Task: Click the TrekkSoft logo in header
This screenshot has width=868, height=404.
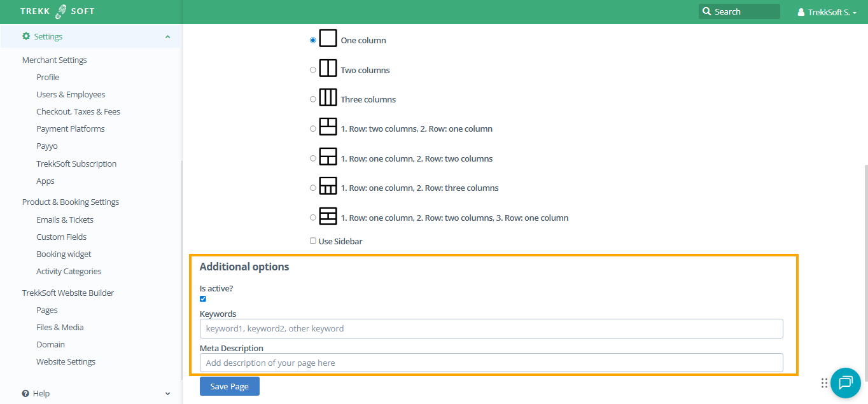Action: [57, 11]
